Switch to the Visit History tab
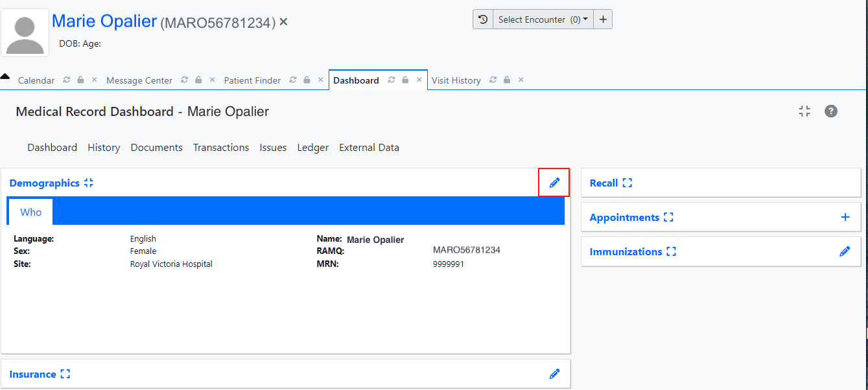 [456, 80]
